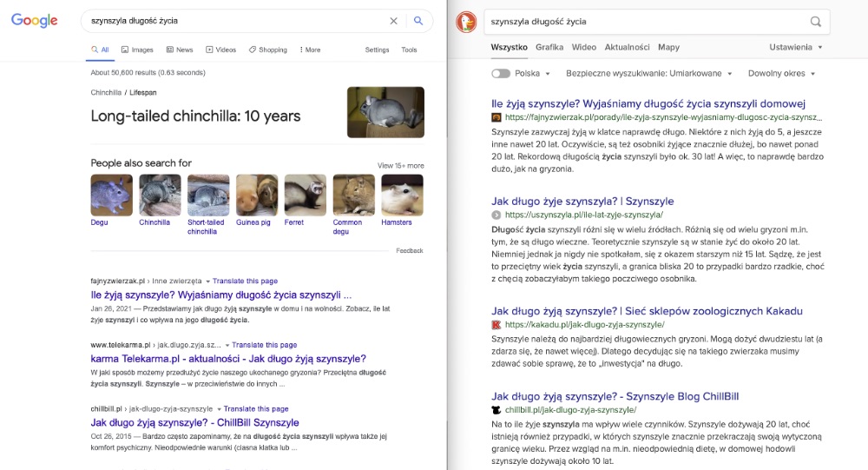The height and width of the screenshot is (470, 868).
Task: Clear the Google search box with X
Action: pyautogui.click(x=393, y=21)
